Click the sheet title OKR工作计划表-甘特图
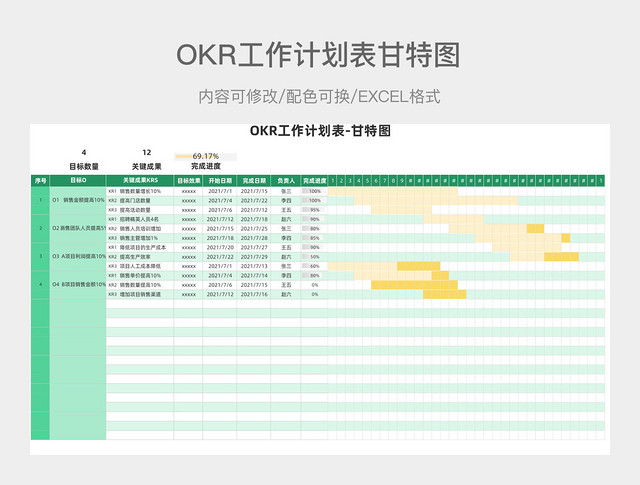Screen dimensions: 640x485 click(320, 131)
